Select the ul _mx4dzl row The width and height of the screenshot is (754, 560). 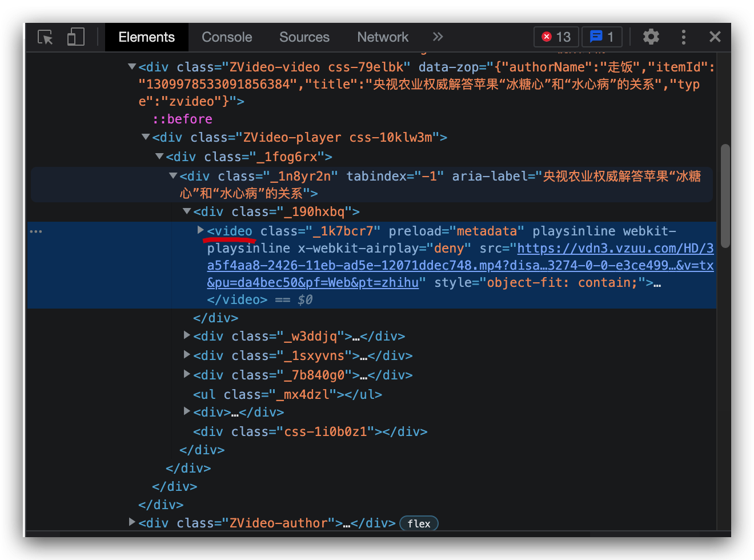[x=287, y=394]
